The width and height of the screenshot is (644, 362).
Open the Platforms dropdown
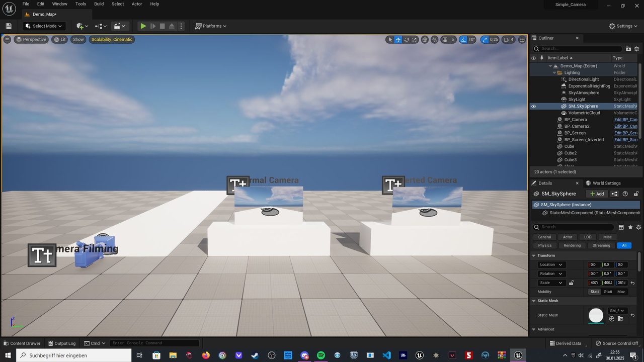click(211, 26)
